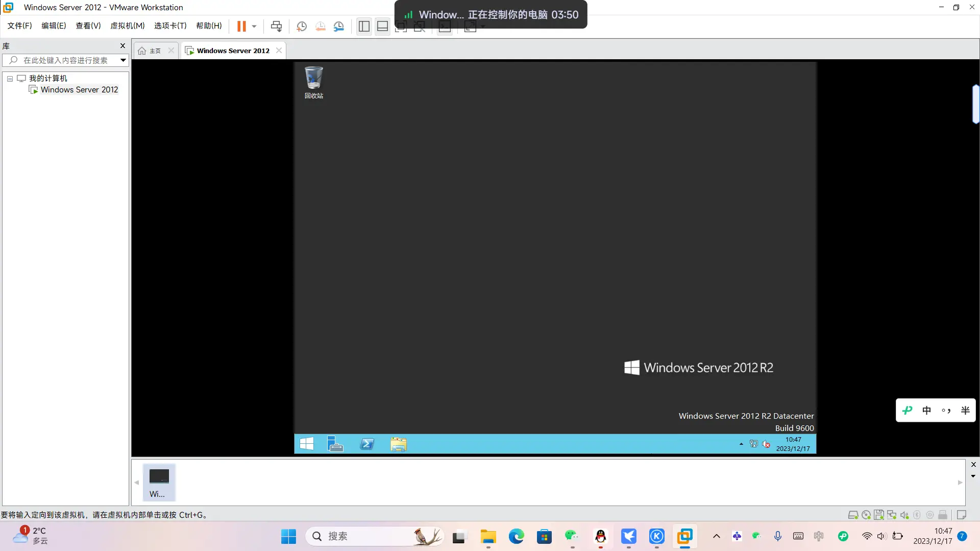The width and height of the screenshot is (980, 551).
Task: Toggle the library panel visibility
Action: click(x=364, y=26)
